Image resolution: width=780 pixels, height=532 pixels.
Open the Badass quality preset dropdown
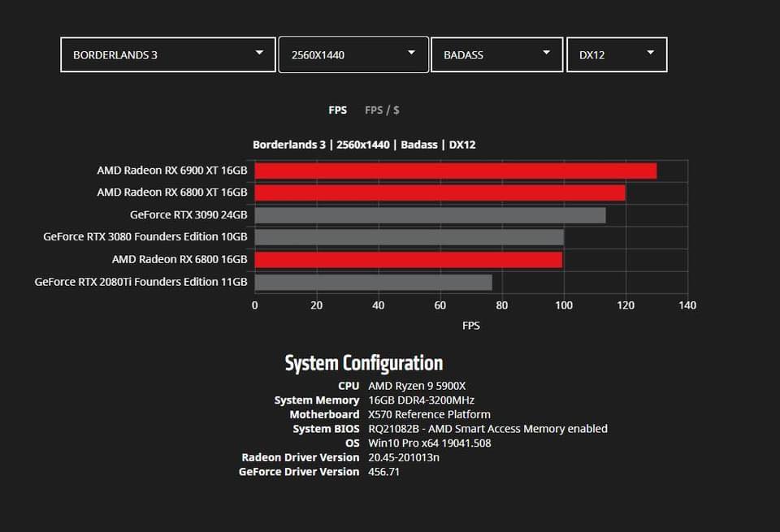pyautogui.click(x=497, y=54)
